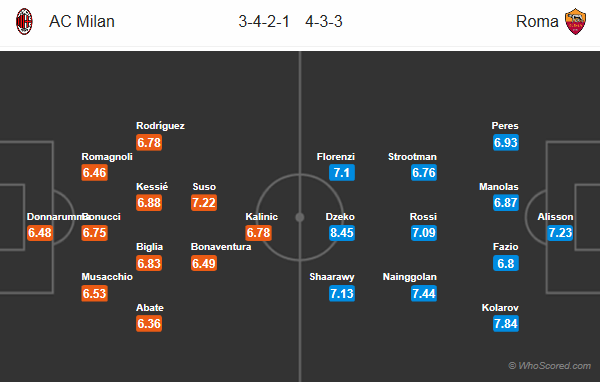This screenshot has width=600, height=382.
Task: Click the Roma club crest
Action: click(576, 22)
